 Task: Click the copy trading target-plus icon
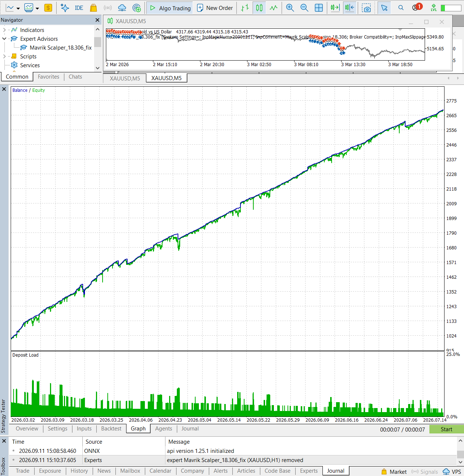(x=137, y=8)
